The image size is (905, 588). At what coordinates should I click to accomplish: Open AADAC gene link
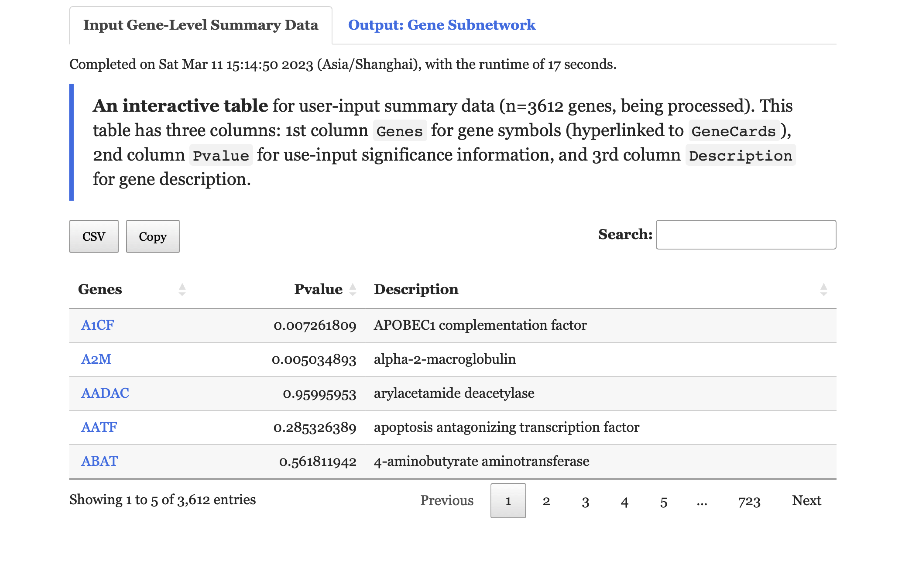coord(105,393)
